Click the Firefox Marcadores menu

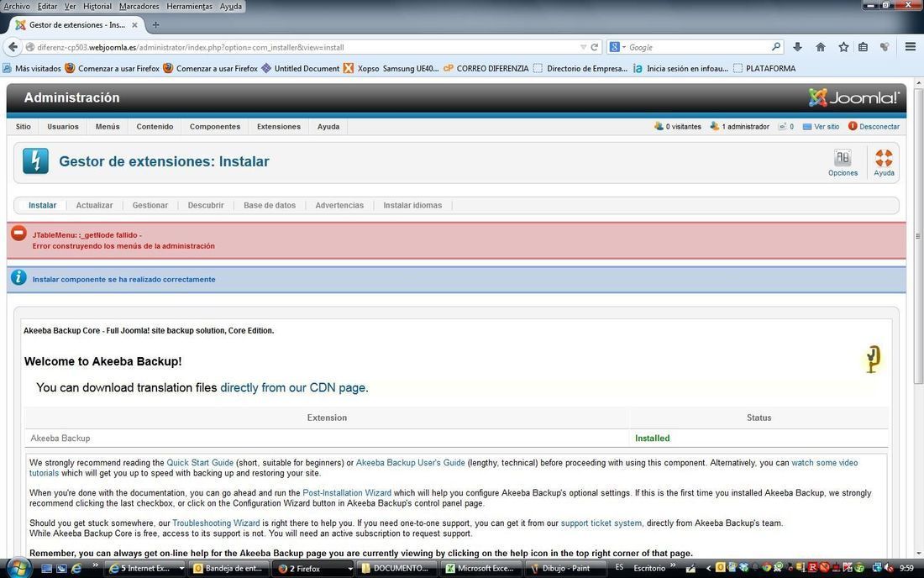pyautogui.click(x=139, y=6)
